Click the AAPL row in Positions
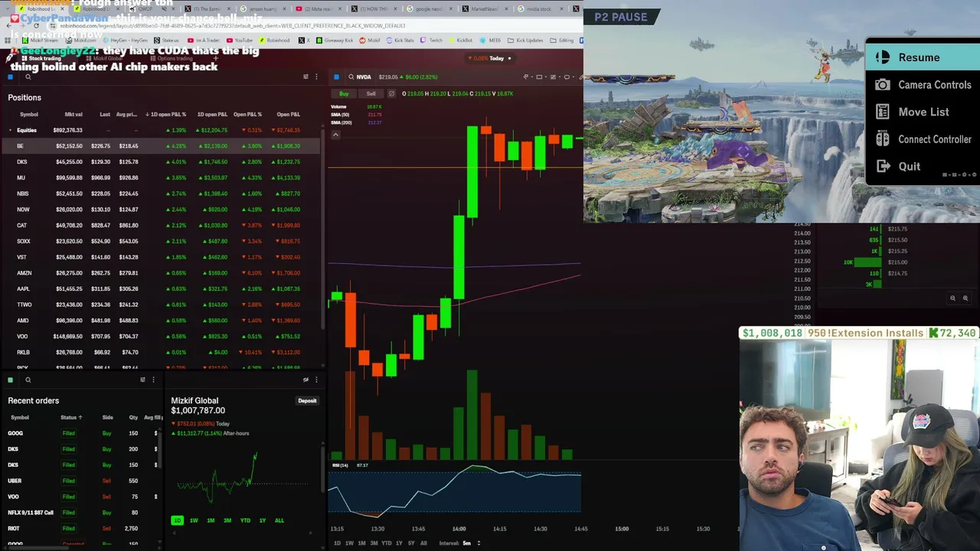The image size is (980, 551). click(161, 289)
